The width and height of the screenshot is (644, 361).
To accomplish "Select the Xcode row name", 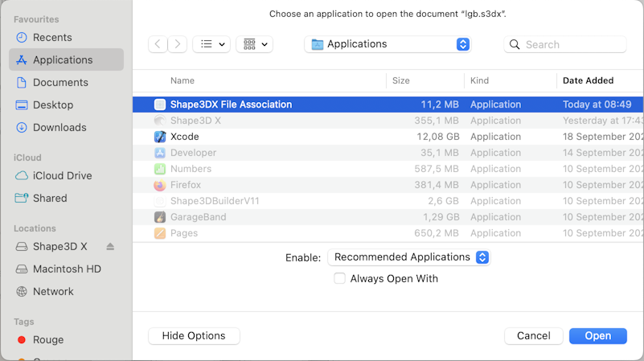I will [x=185, y=137].
